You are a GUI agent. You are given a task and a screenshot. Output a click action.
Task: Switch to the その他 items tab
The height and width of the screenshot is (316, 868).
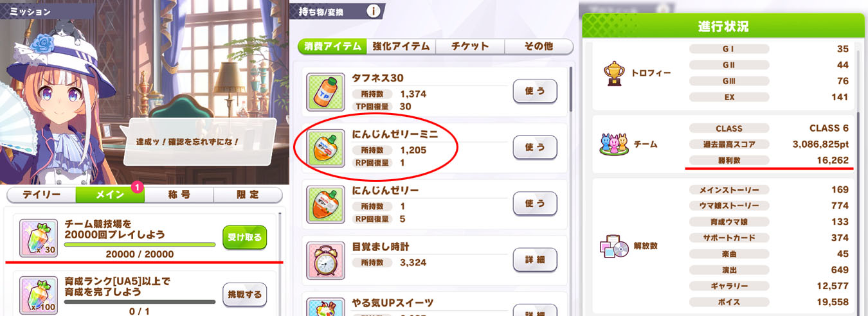pos(539,46)
